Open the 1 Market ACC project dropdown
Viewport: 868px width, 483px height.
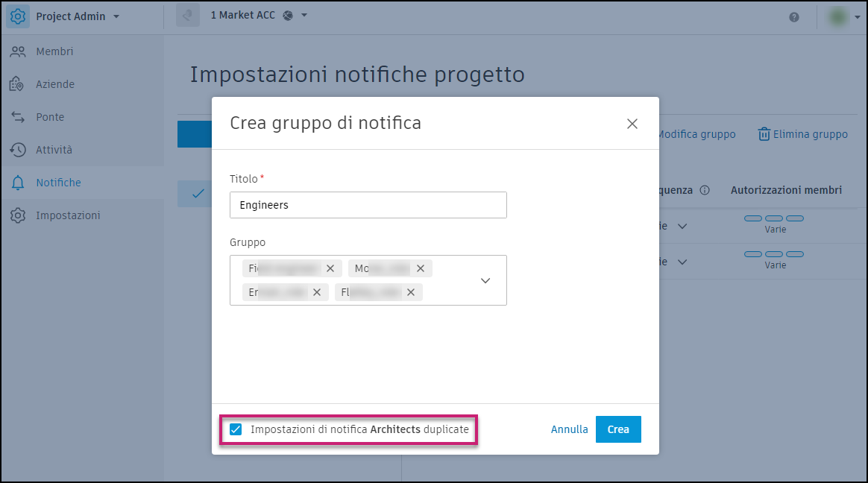302,14
